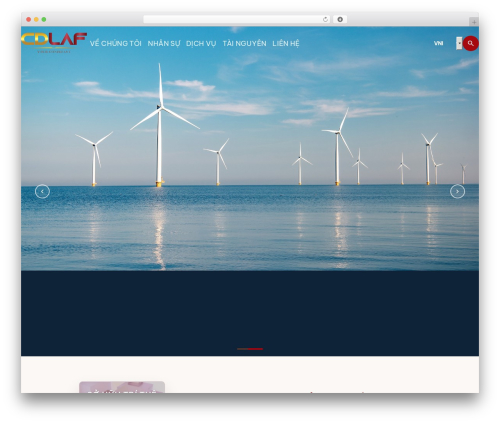Screen dimensions: 500x423
Task: Reload the page in browser bar
Action: point(325,19)
